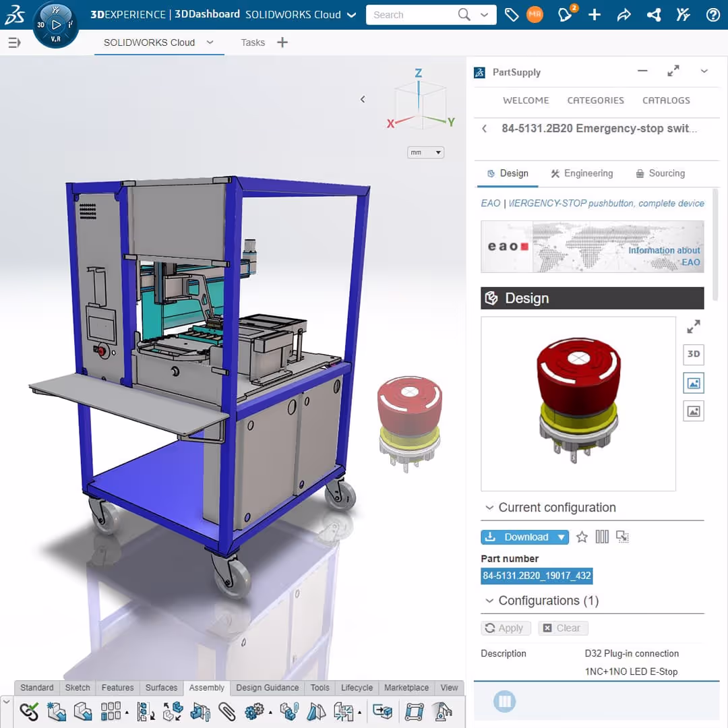The height and width of the screenshot is (728, 728).
Task: Switch to the Tasks tab
Action: point(253,42)
